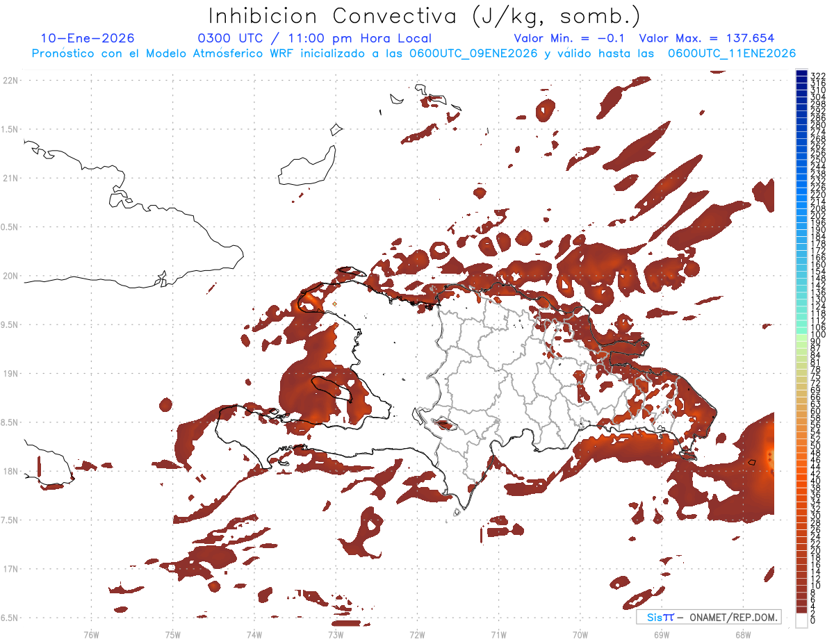This screenshot has width=834, height=644.
Task: Click latitude label '17N'
Action: tap(10, 569)
